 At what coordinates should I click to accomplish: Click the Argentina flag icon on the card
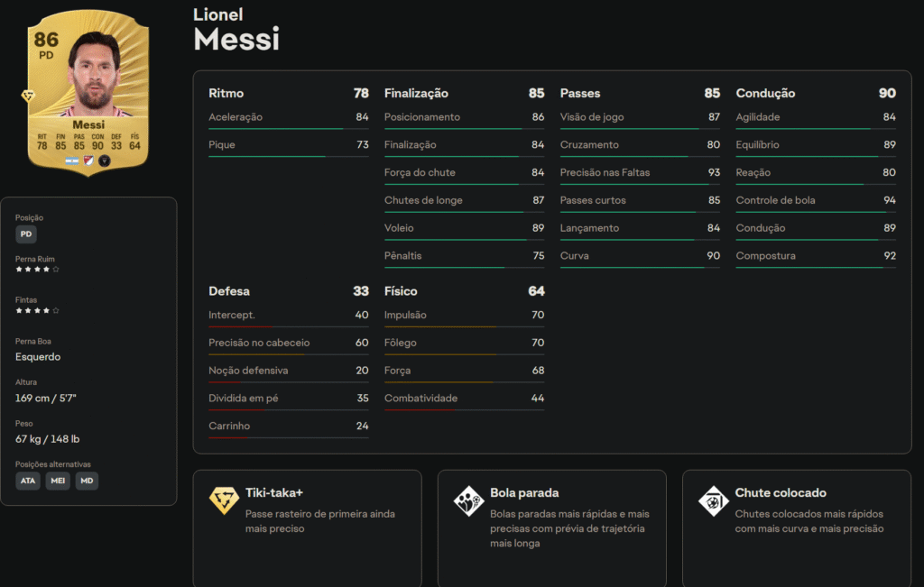(x=72, y=161)
